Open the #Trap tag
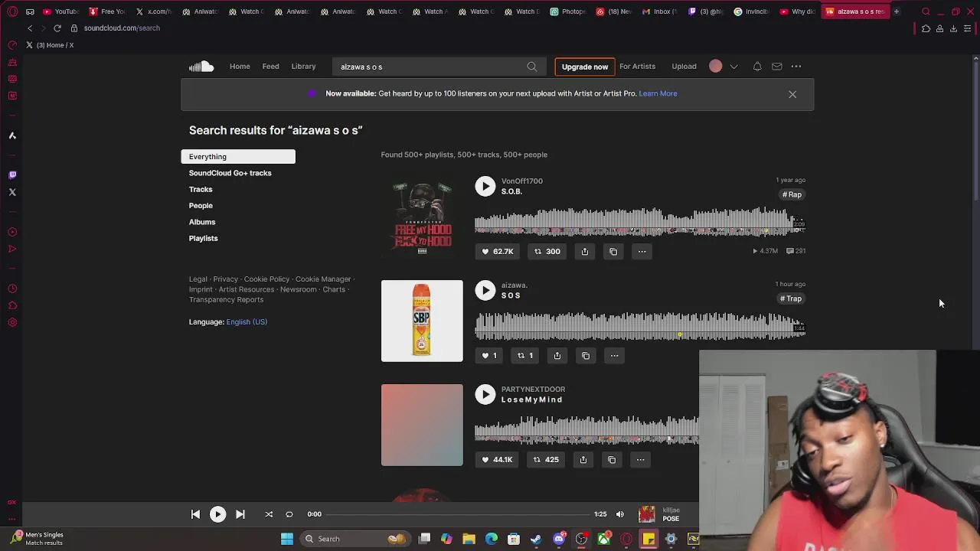The width and height of the screenshot is (980, 551). (x=792, y=298)
